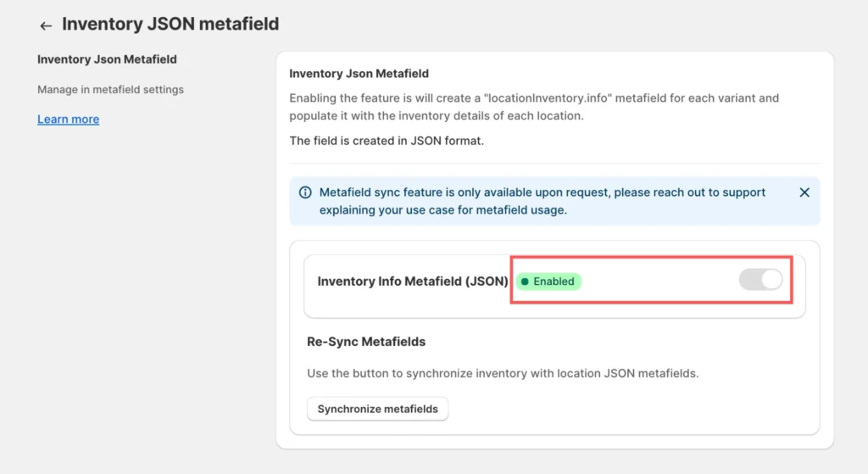Disable the Inventory Info Metafield switch
The height and width of the screenshot is (474, 868).
coord(760,280)
